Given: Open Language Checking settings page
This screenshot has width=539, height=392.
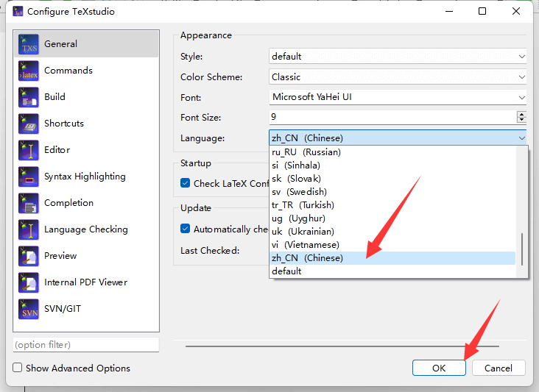Looking at the screenshot, I should (86, 229).
